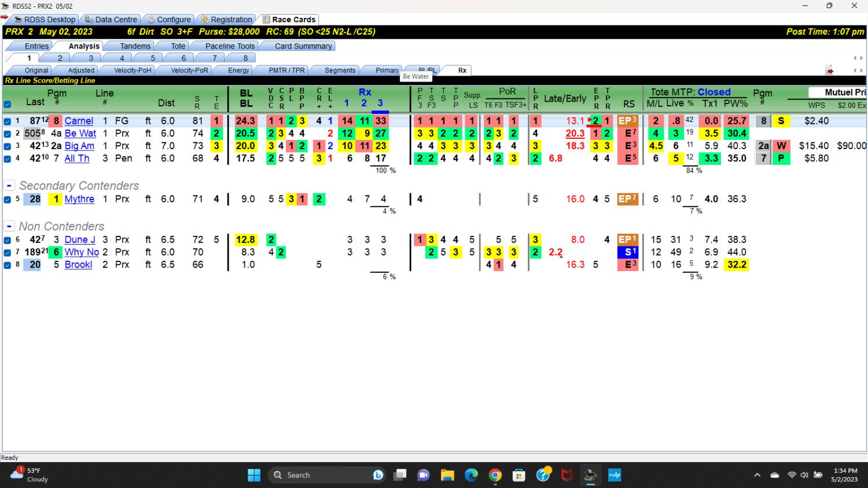Collapse the Secondary Contenders group
Viewport: 868px width, 488px height.
coord(9,186)
